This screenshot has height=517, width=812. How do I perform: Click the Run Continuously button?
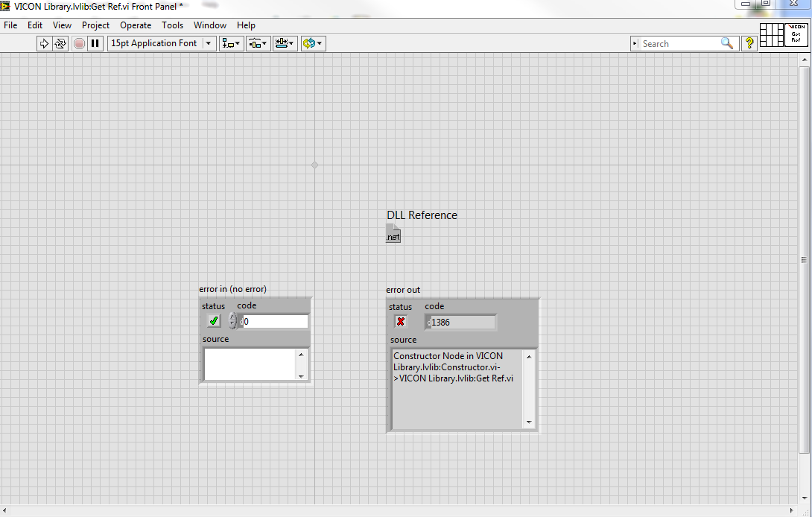[60, 43]
